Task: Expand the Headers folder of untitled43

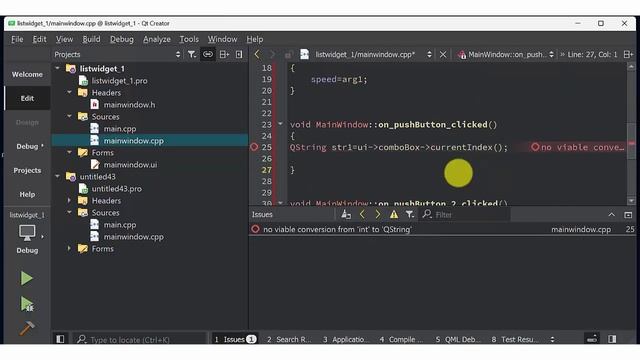Action: click(69, 200)
